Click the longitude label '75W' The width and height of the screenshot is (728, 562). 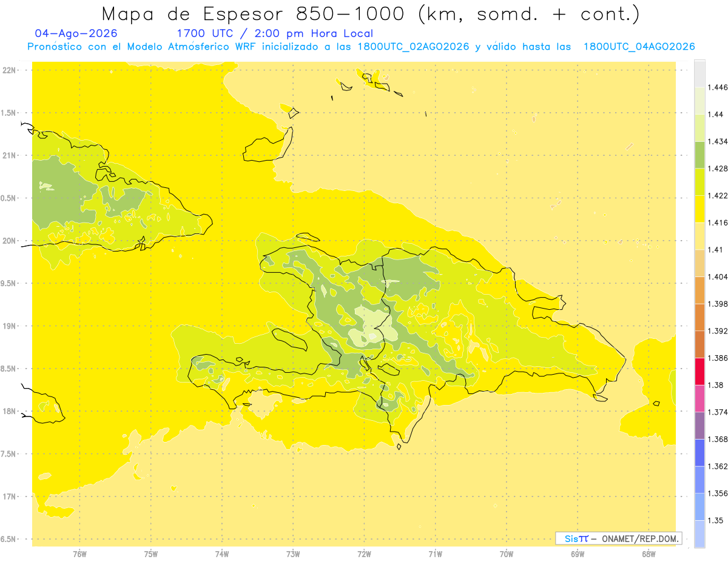150,554
